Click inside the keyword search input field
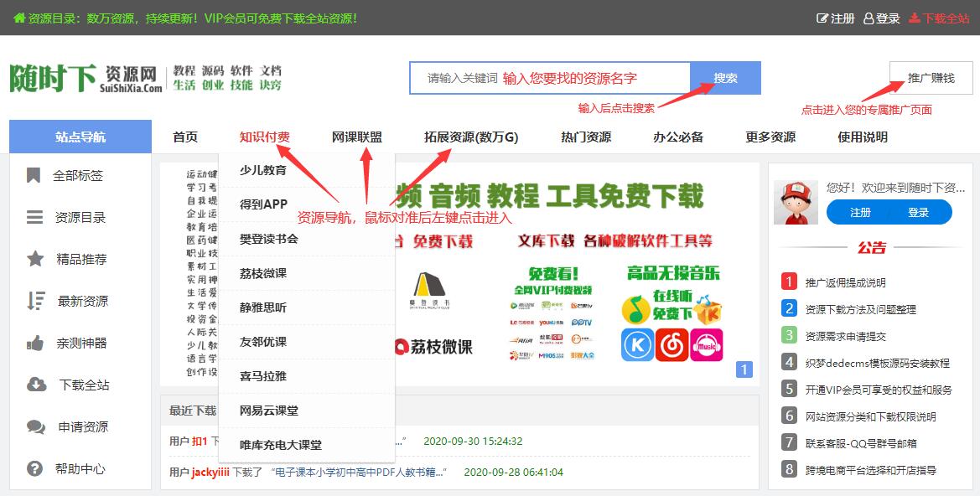The height and width of the screenshot is (496, 980). click(545, 77)
